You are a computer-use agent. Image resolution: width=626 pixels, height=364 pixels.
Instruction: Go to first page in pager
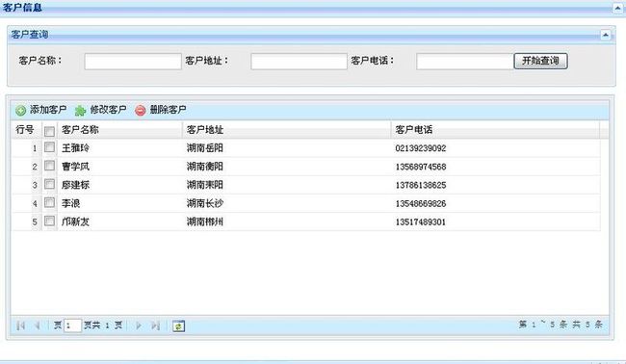(21, 325)
